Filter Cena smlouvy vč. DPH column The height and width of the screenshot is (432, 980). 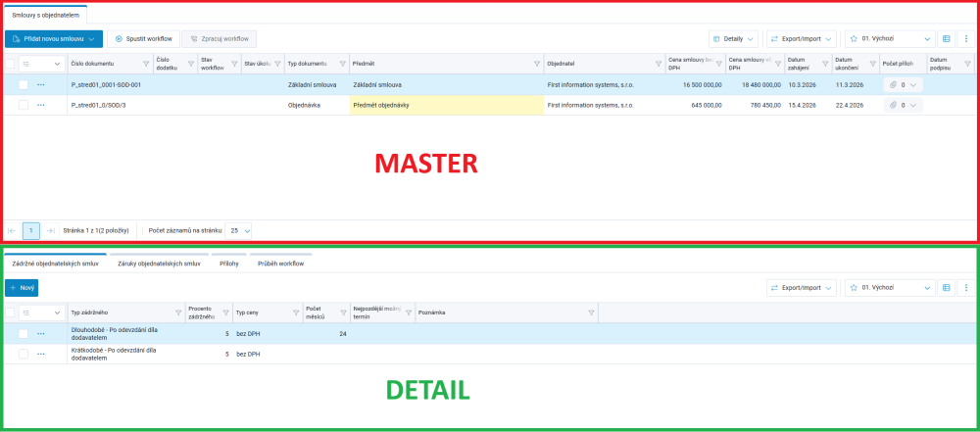778,64
